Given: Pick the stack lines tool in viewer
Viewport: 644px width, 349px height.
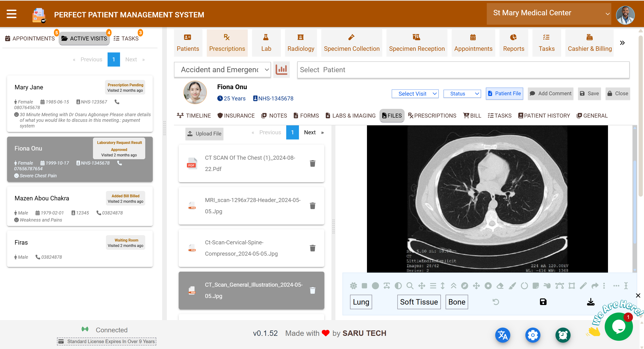Looking at the screenshot, I should click(433, 286).
